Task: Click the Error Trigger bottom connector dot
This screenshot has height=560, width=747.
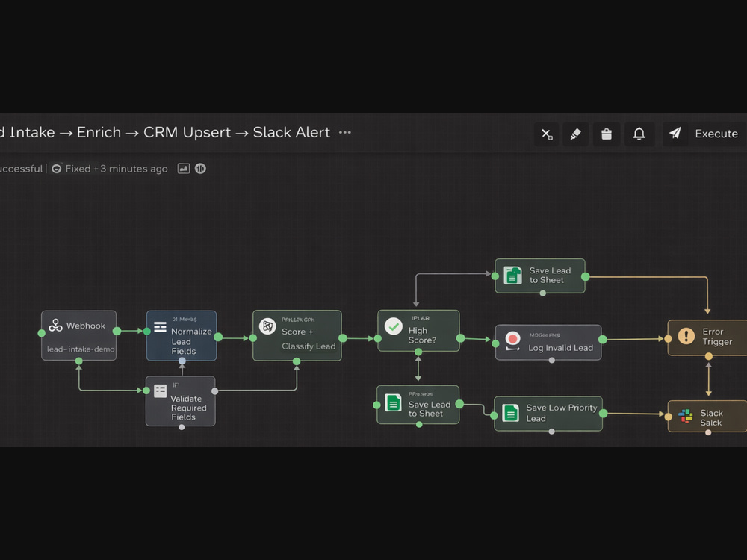Action: tap(709, 356)
